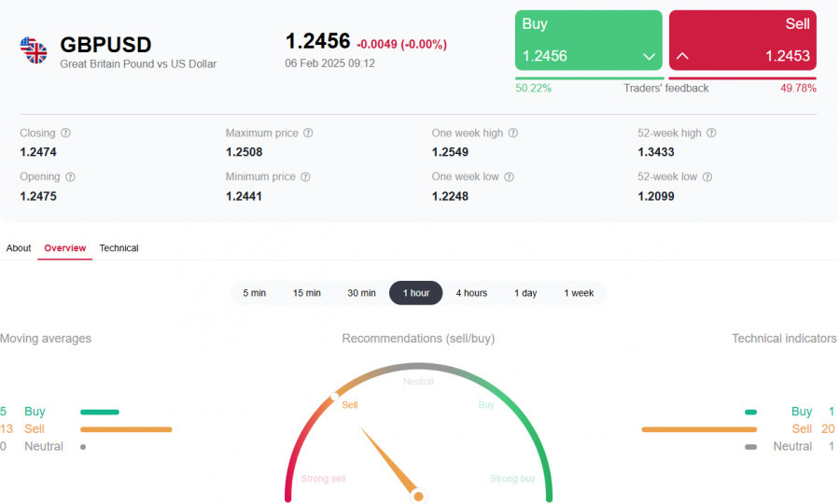
Task: Click the Recommendations (sell/buy) heading
Action: tap(418, 339)
